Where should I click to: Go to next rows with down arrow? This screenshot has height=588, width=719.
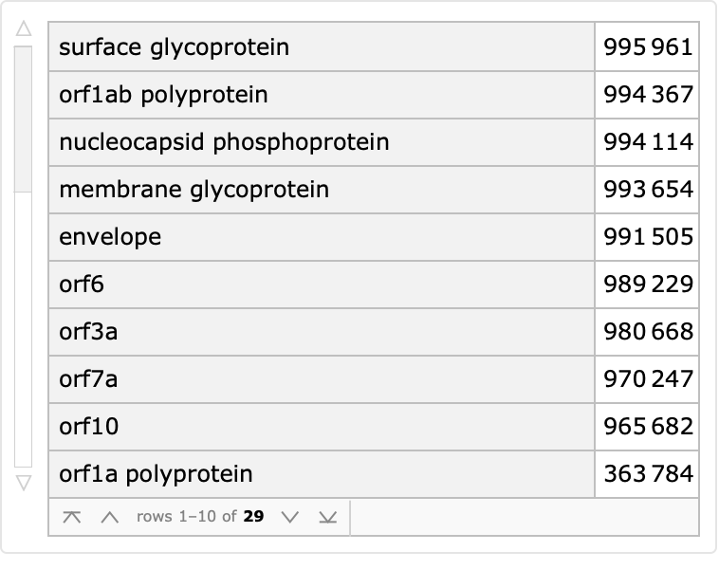coord(290,517)
